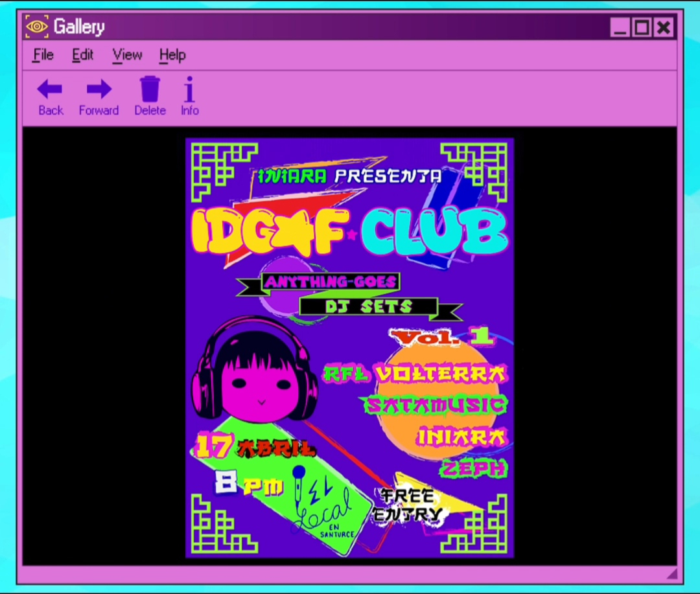Screen dimensions: 700x594
Task: Click the Back arrow icon
Action: (x=49, y=89)
